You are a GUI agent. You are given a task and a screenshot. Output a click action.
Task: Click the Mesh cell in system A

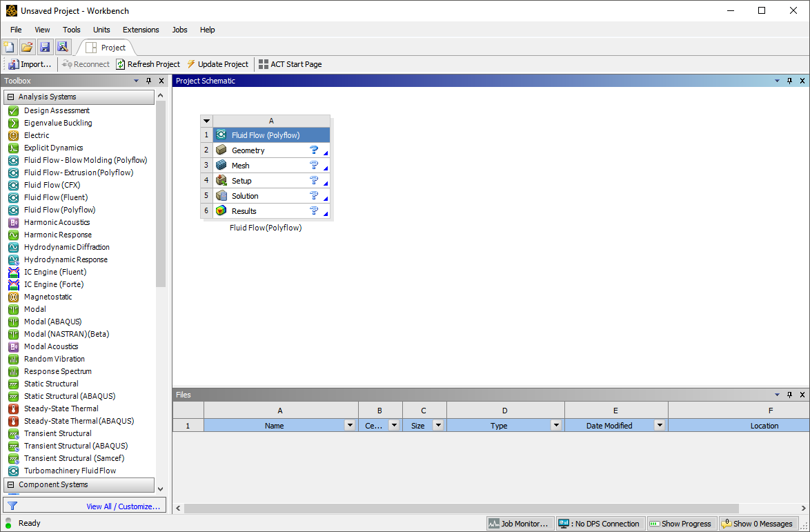click(x=271, y=166)
